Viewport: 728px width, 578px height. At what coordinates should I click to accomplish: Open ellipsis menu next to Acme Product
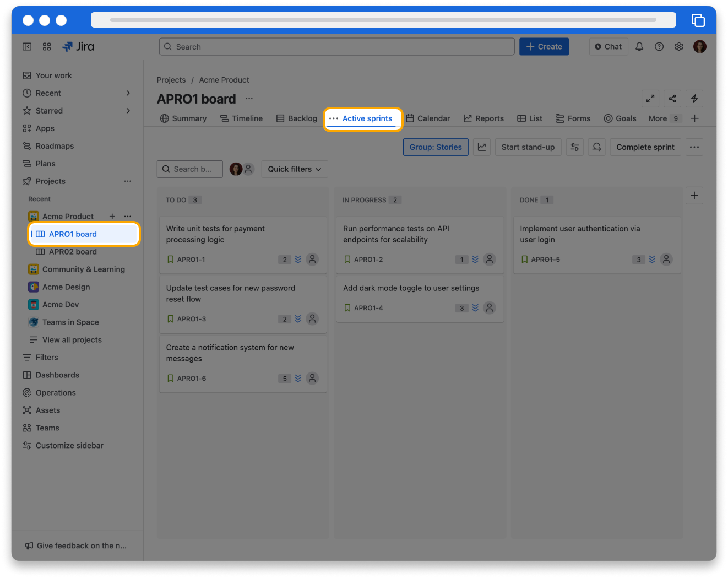point(128,217)
